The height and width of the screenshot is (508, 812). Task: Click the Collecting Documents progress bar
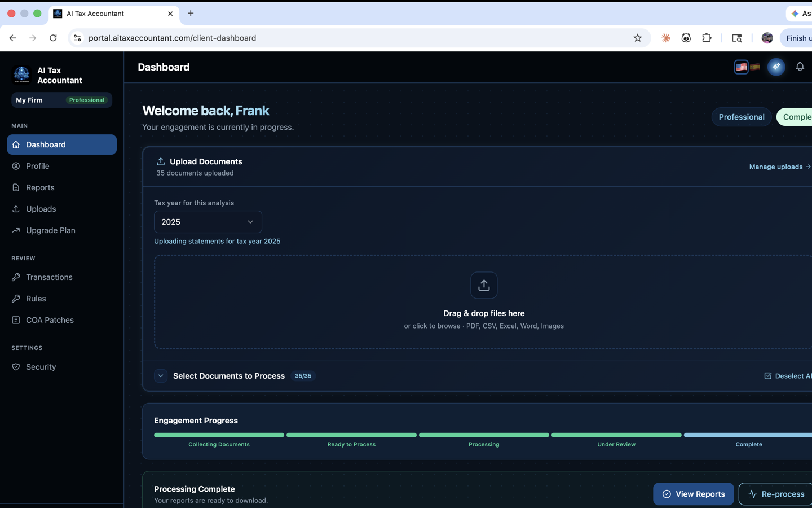coord(219,435)
